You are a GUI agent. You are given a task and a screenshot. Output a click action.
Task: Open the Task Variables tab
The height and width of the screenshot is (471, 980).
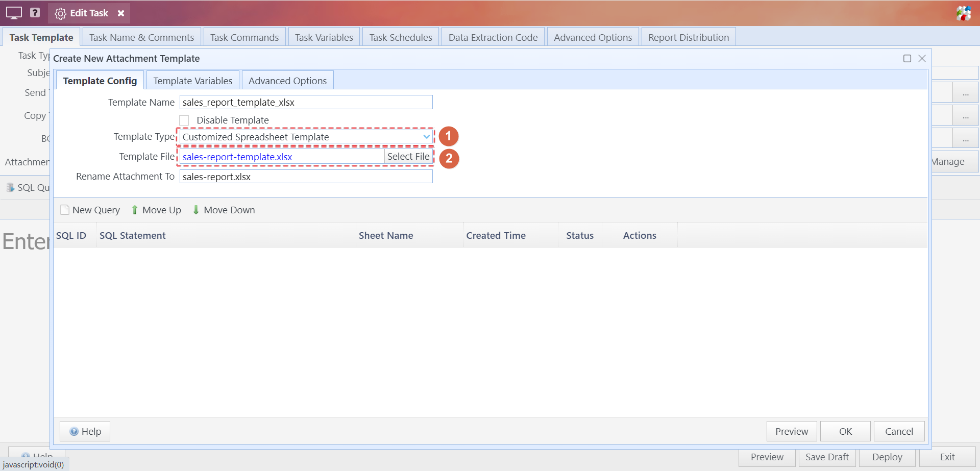click(324, 37)
